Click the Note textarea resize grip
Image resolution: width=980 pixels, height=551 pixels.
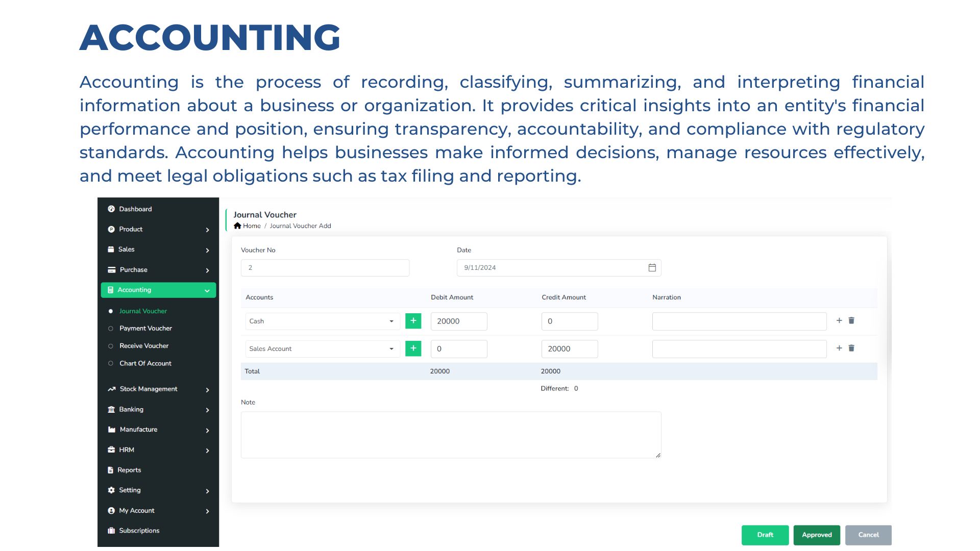[658, 455]
